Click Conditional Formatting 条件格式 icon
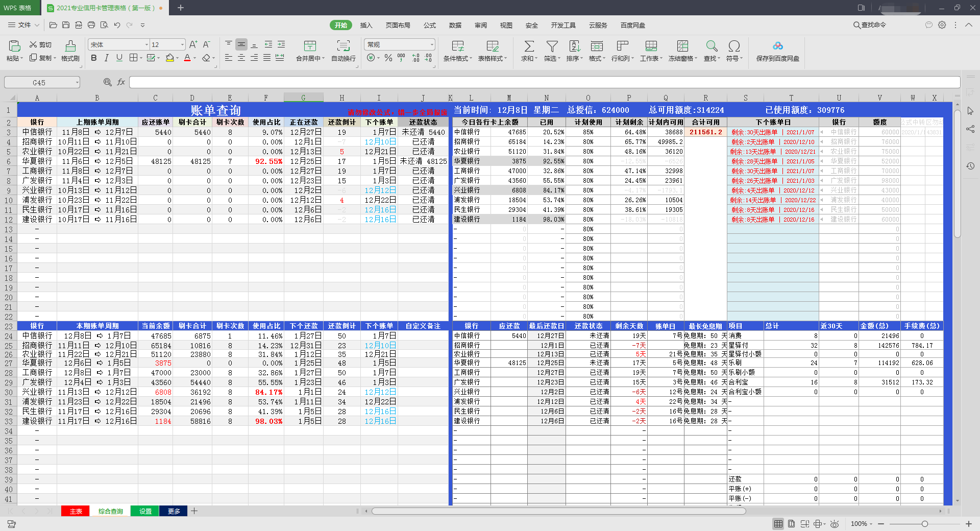This screenshot has width=980, height=531. tap(458, 46)
